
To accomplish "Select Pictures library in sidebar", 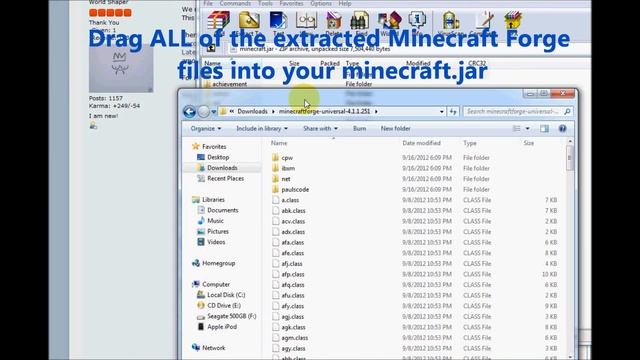I will click(x=218, y=231).
